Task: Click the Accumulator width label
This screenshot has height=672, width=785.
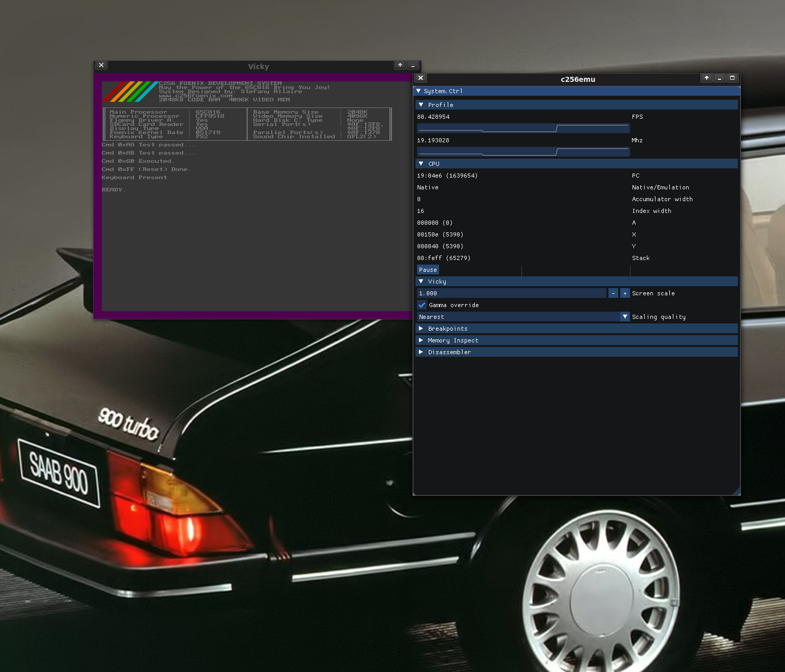Action: point(662,199)
